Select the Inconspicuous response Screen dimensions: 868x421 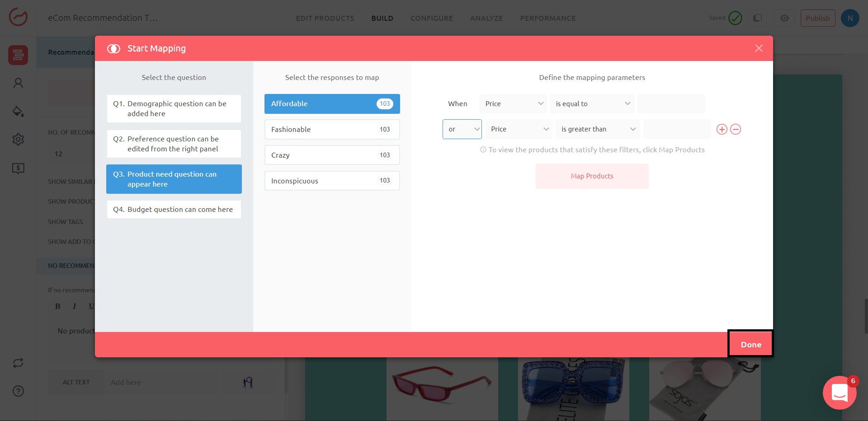(x=332, y=181)
